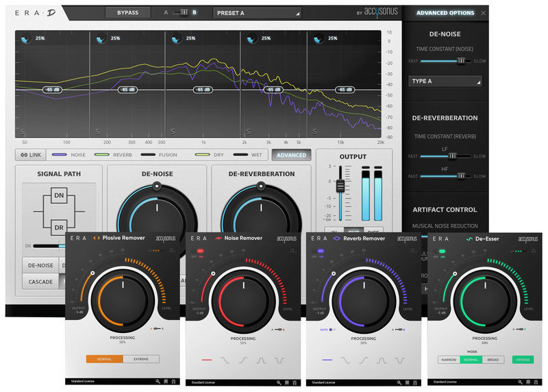This screenshot has width=548, height=392.
Task: Click the second band's 25% amount knob
Action: tap(101, 38)
